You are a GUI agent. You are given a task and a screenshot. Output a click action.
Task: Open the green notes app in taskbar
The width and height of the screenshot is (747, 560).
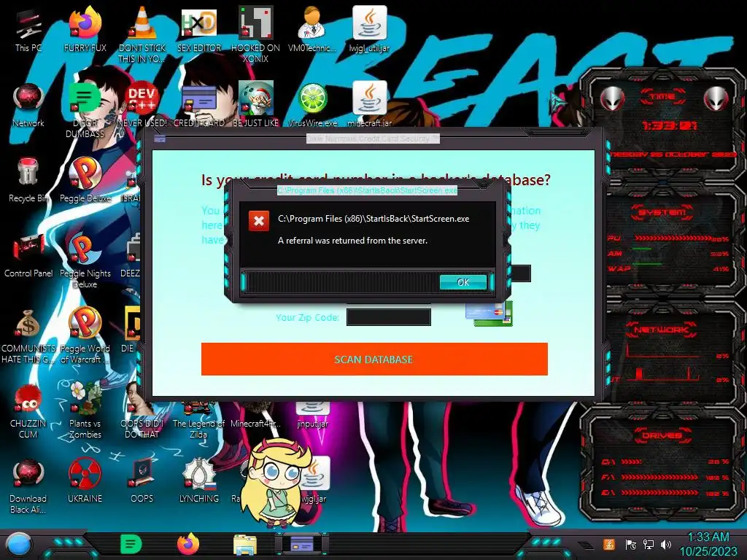point(131,544)
